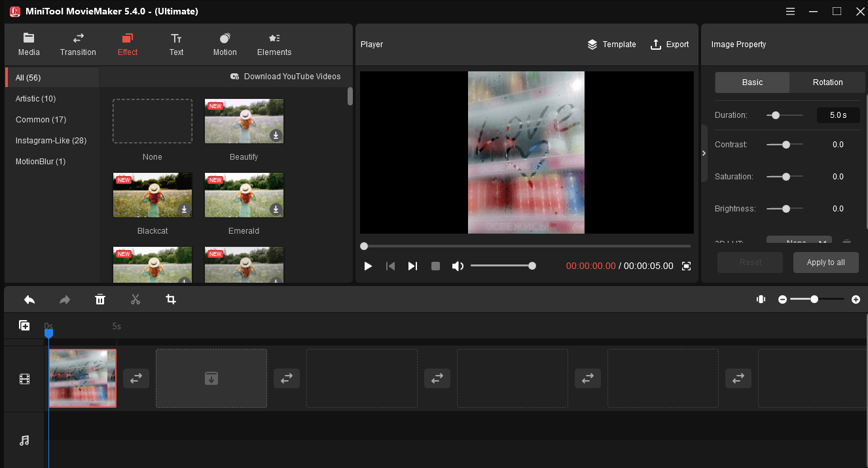Adjust the timeline zoom slider
This screenshot has height=468, width=868.
817,299
